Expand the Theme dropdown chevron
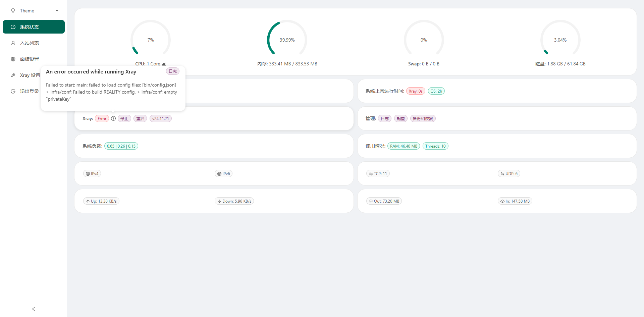644x317 pixels. point(57,11)
